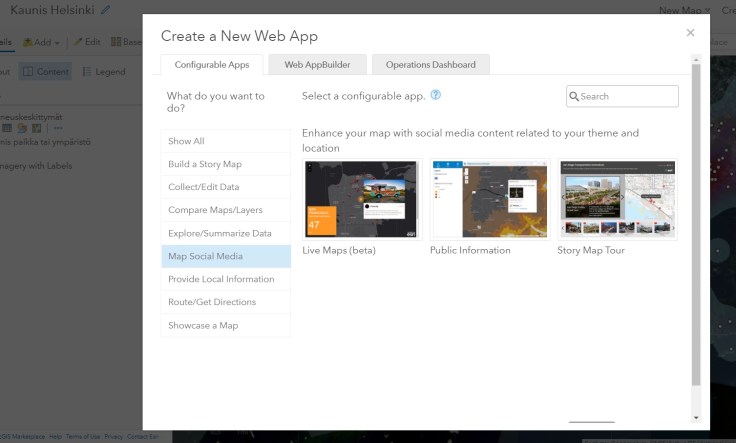Choose the Story Map Tour thumbnail
Viewport: 736px width, 443px height.
tap(617, 199)
